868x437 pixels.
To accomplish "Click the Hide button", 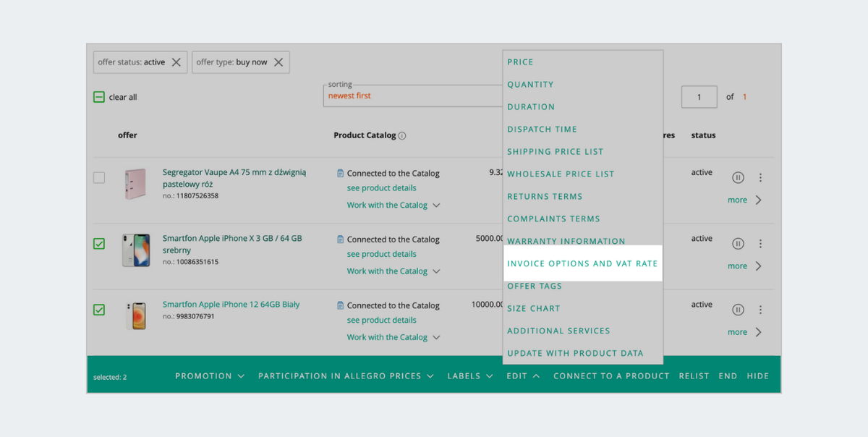I will click(x=758, y=376).
